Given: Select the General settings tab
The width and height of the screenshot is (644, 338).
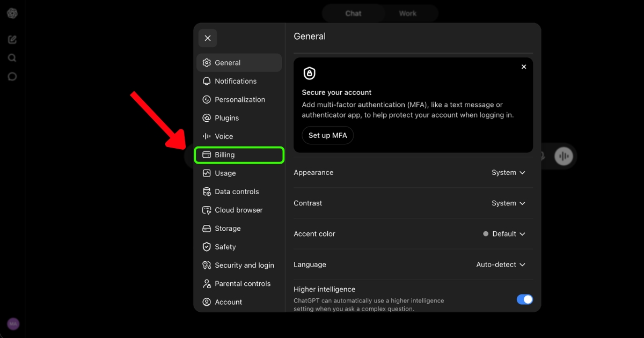Looking at the screenshot, I should [239, 63].
